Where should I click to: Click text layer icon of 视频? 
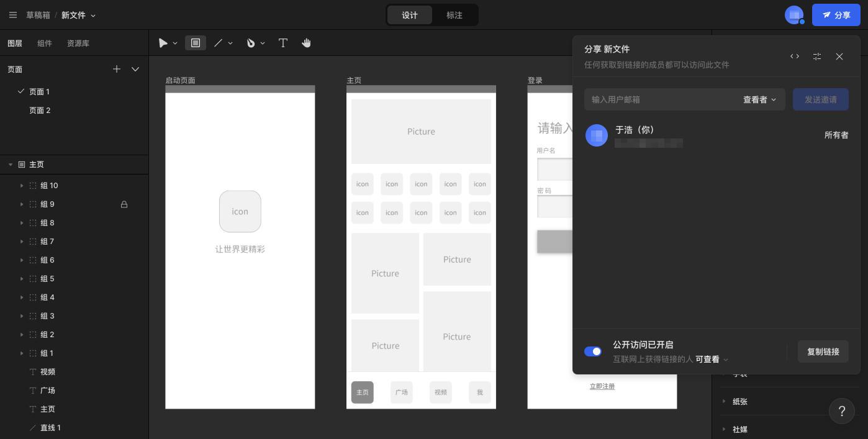pyautogui.click(x=33, y=372)
